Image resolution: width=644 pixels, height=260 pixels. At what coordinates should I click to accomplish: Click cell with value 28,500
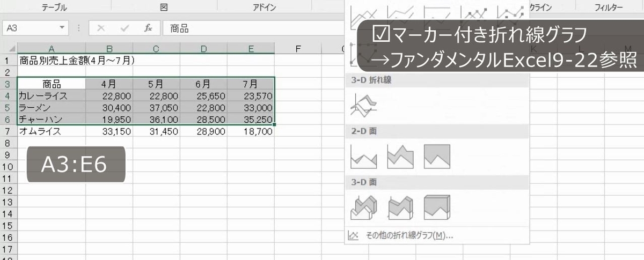pos(203,119)
